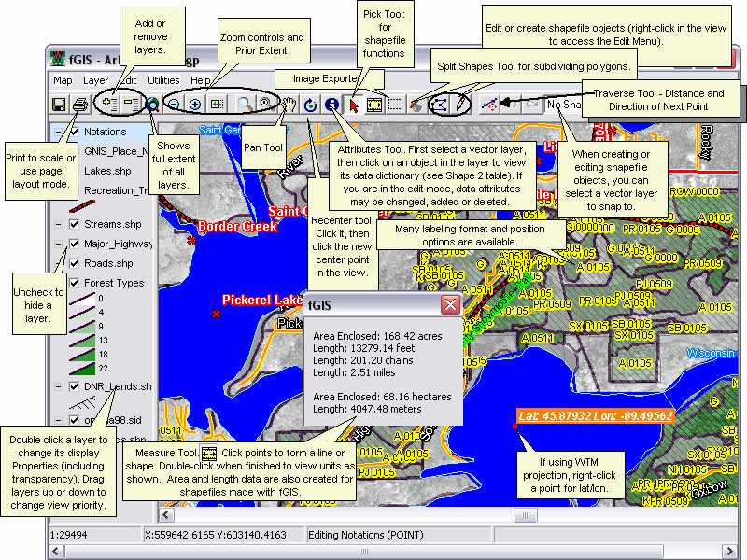Click the 1:29494 scale in status bar
Viewport: 747px width, 560px height.
point(68,535)
